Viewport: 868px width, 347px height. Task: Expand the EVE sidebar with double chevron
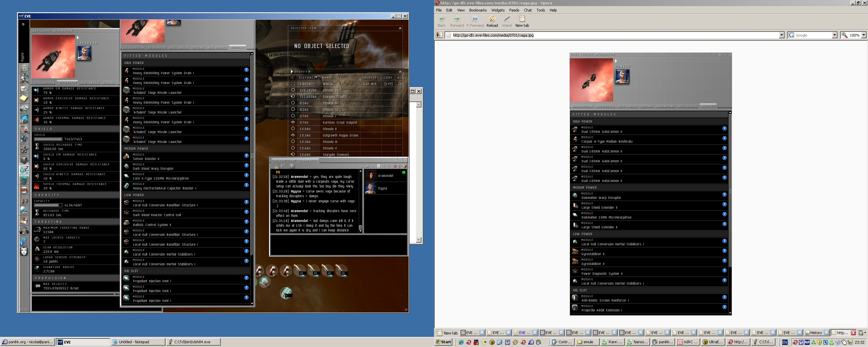tap(23, 24)
